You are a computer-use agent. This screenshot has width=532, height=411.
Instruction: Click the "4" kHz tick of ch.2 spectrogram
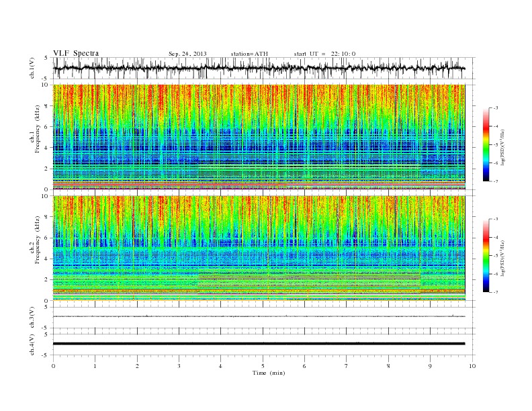click(47, 259)
